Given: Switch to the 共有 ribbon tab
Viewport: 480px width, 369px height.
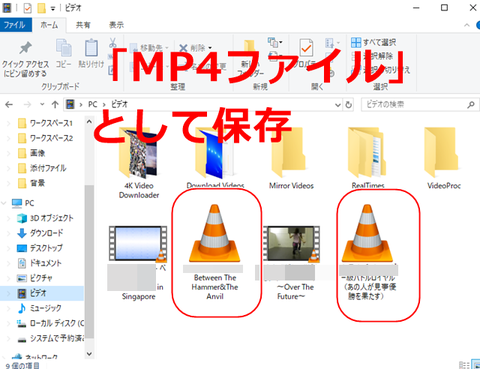Looking at the screenshot, I should tap(83, 25).
